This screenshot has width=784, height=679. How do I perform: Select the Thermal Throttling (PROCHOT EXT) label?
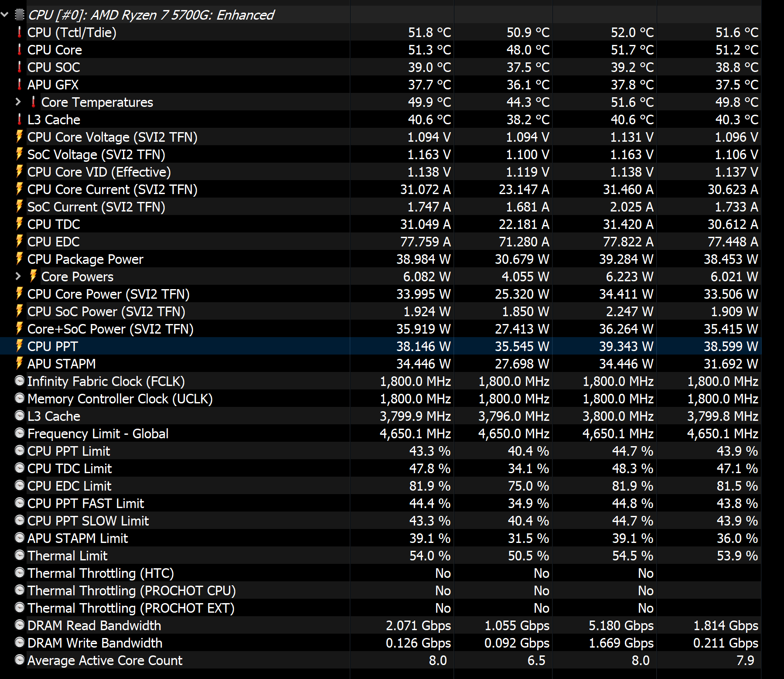[131, 608]
